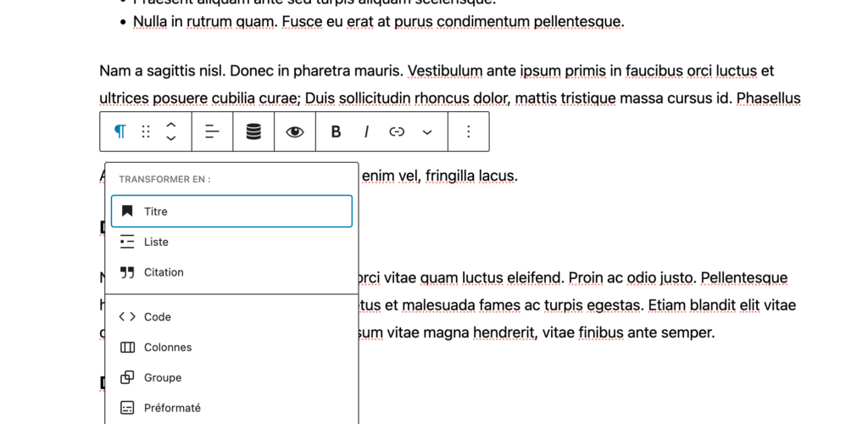This screenshot has width=868, height=424.
Task: Expand the more formatting options chevron
Action: tap(427, 131)
